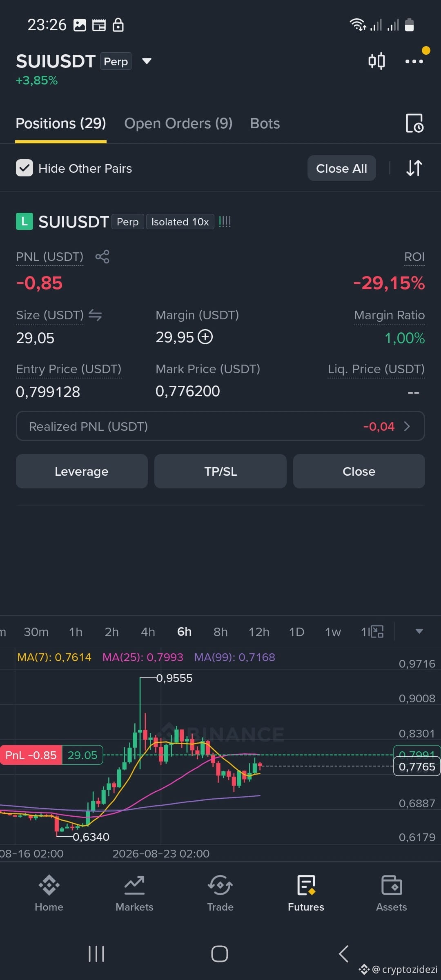This screenshot has height=980, width=441.
Task: Expand the chart options dropdown arrow
Action: tap(419, 631)
